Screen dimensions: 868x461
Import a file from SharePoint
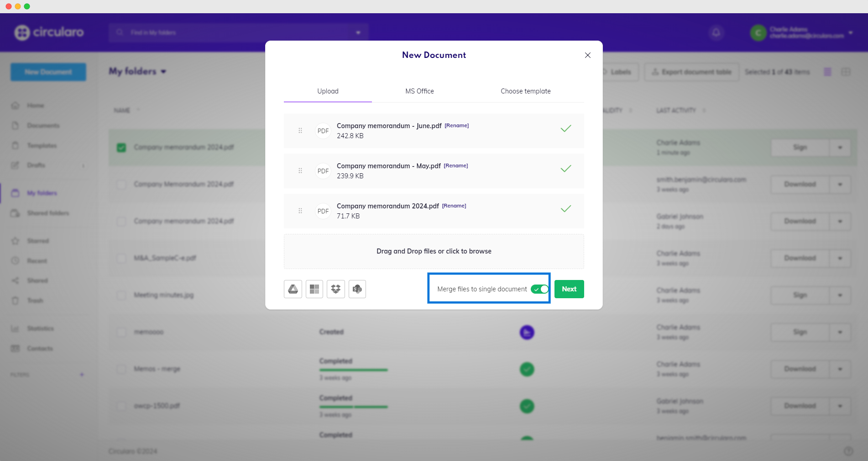357,289
